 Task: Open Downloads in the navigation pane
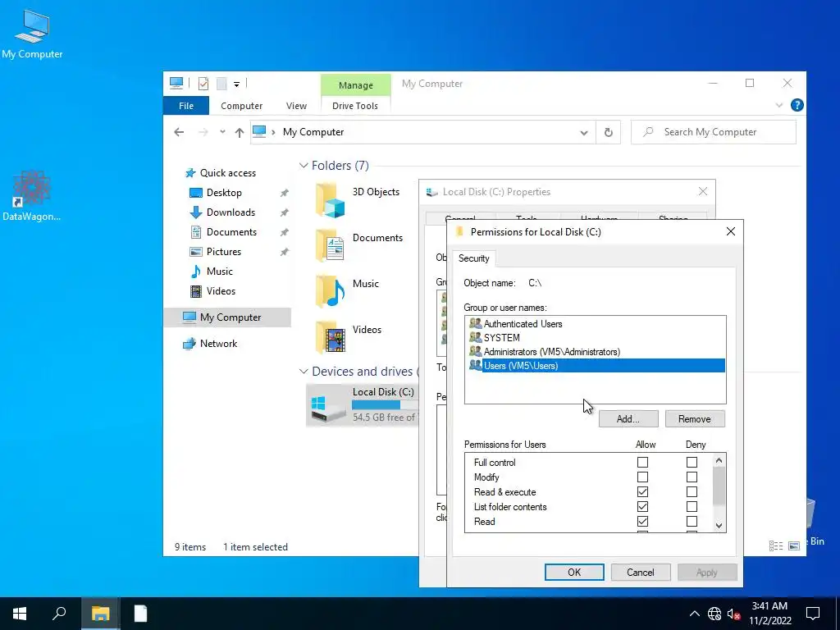(x=231, y=212)
